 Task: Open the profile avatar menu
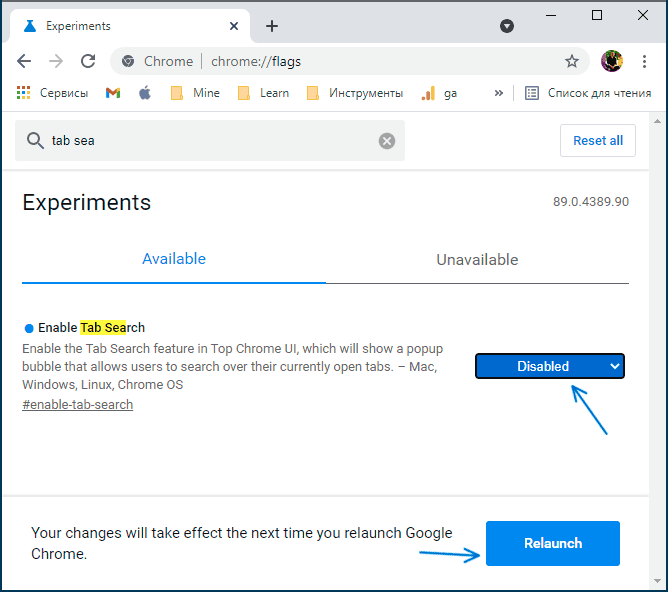coord(612,61)
